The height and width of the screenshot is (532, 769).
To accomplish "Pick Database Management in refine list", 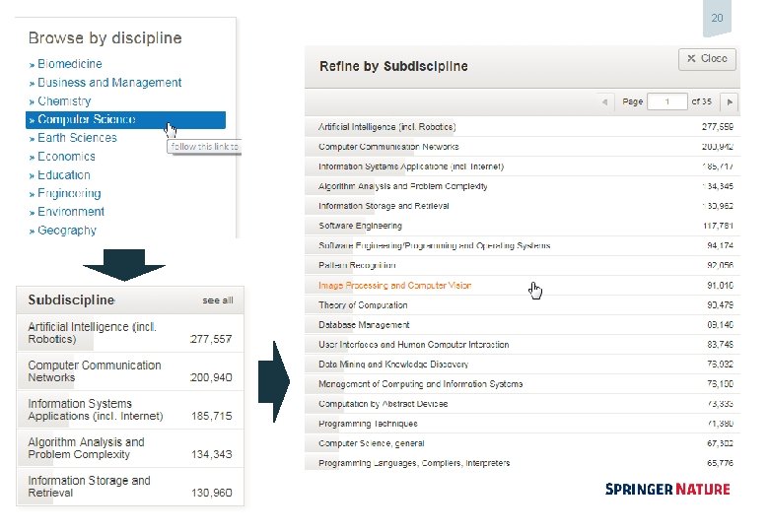I will click(x=364, y=324).
